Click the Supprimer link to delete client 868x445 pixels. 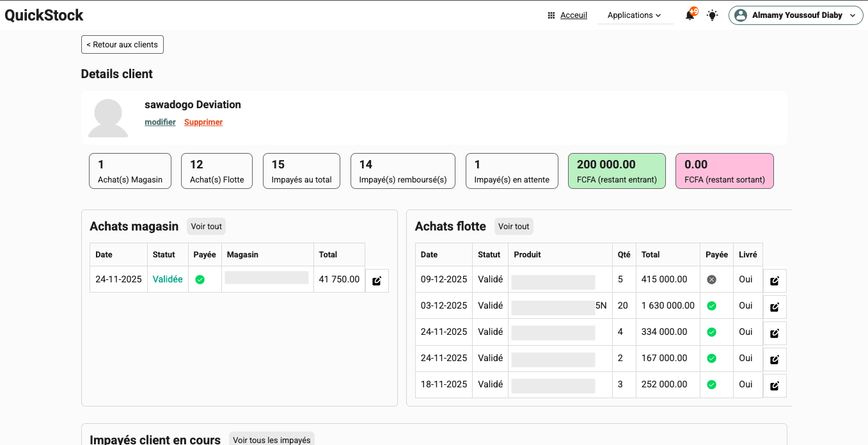203,122
